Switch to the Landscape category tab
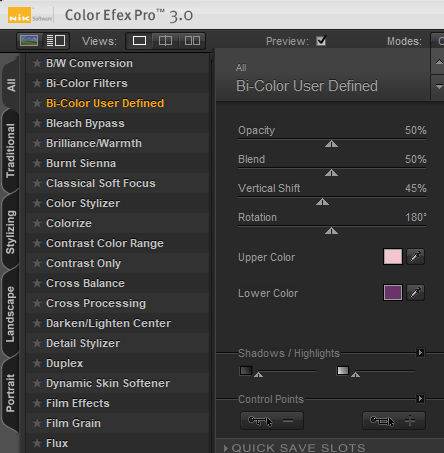The width and height of the screenshot is (444, 453). (x=11, y=314)
